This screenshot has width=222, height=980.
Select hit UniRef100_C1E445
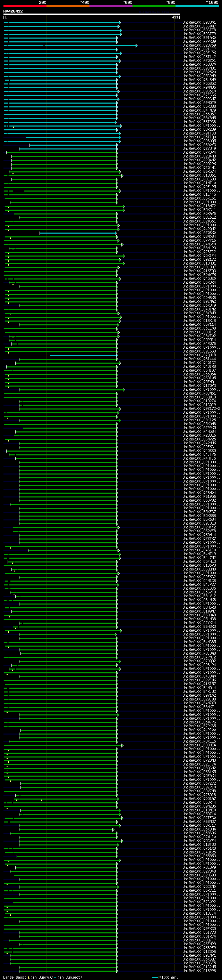click(x=199, y=194)
